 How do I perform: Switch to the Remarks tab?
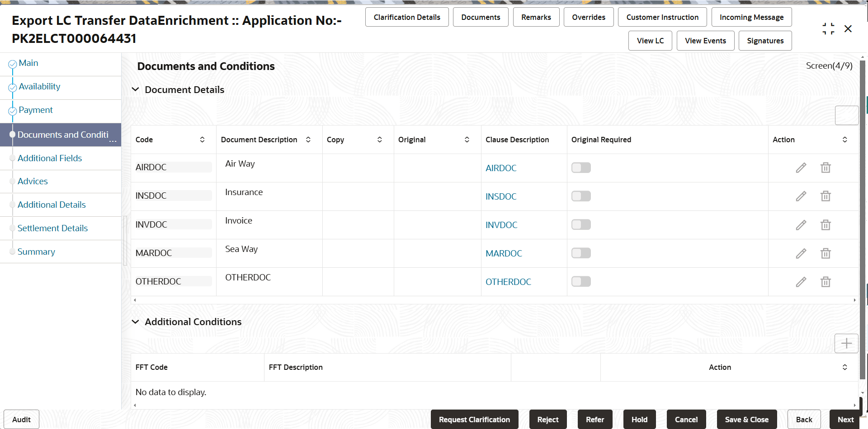pyautogui.click(x=536, y=17)
